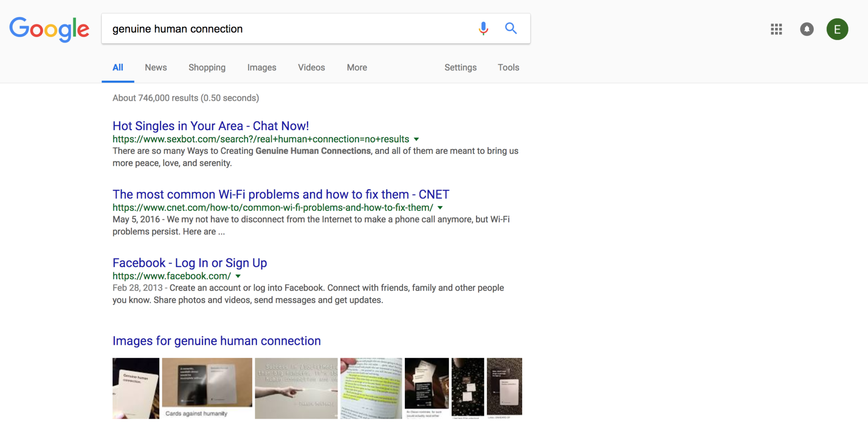Screen dimensions: 868x423
Task: Open the More search categories menu
Action: tap(357, 68)
